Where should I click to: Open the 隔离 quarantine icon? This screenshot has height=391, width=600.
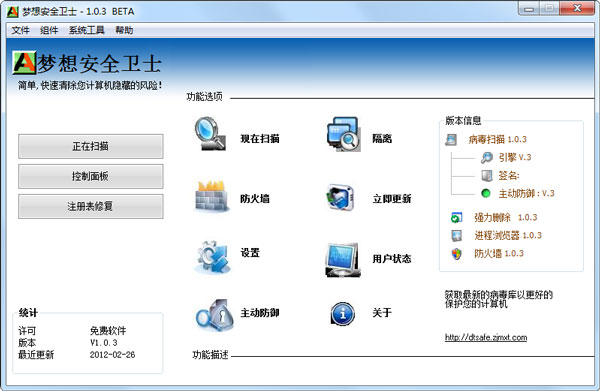click(343, 134)
